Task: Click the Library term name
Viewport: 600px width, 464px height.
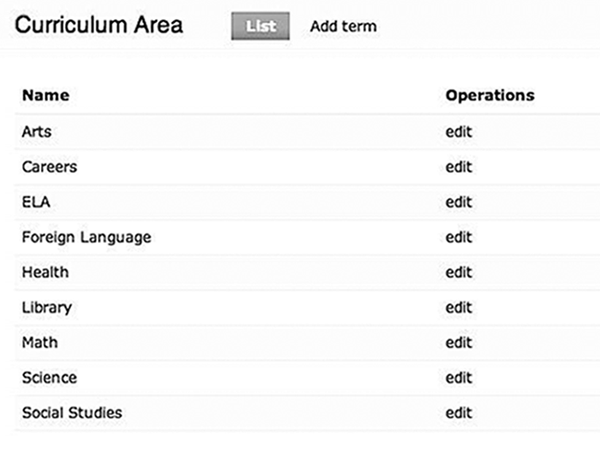Action: pyautogui.click(x=46, y=307)
